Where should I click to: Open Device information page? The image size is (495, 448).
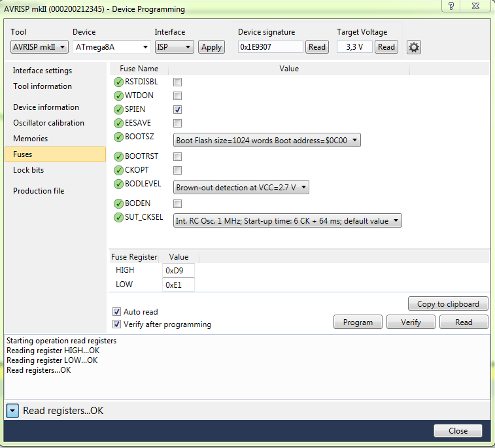pyautogui.click(x=46, y=107)
